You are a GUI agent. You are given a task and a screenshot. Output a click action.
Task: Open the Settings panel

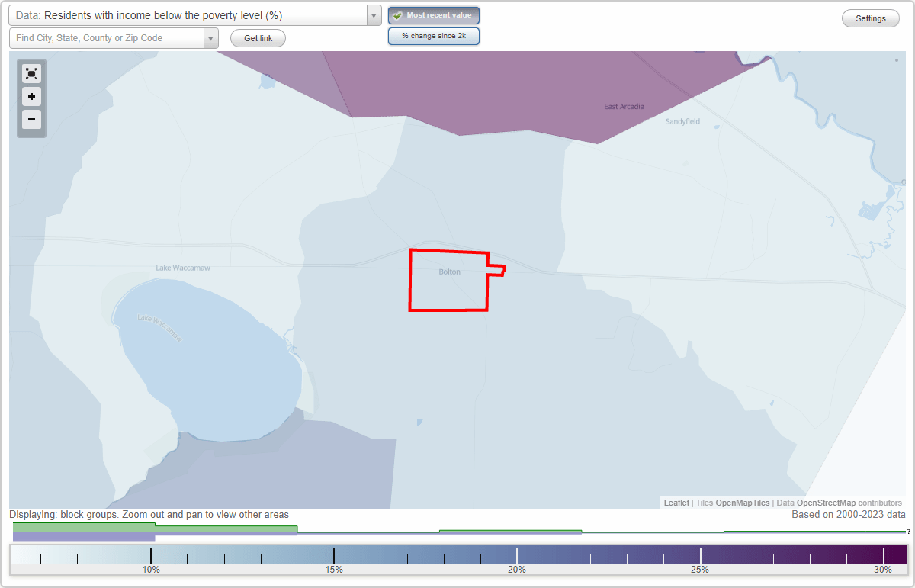[x=870, y=18]
